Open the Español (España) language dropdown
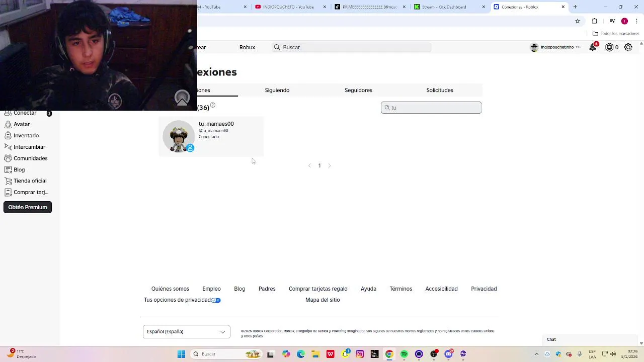Viewport: 644px width, 362px height. click(187, 332)
